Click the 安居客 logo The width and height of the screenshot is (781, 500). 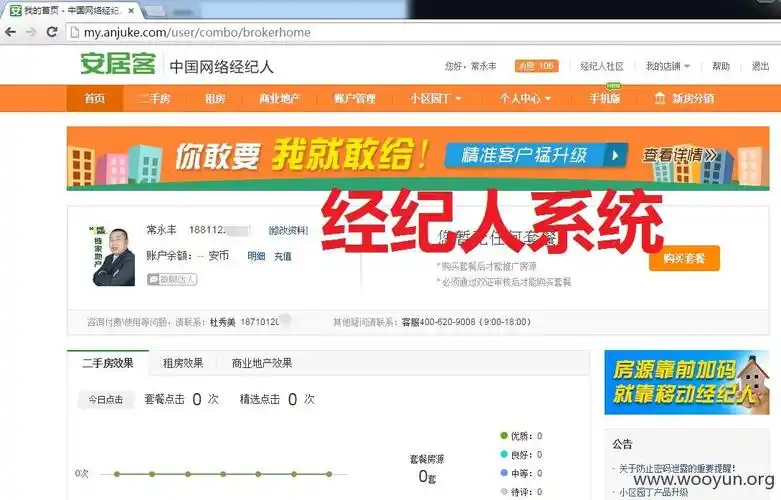click(119, 64)
